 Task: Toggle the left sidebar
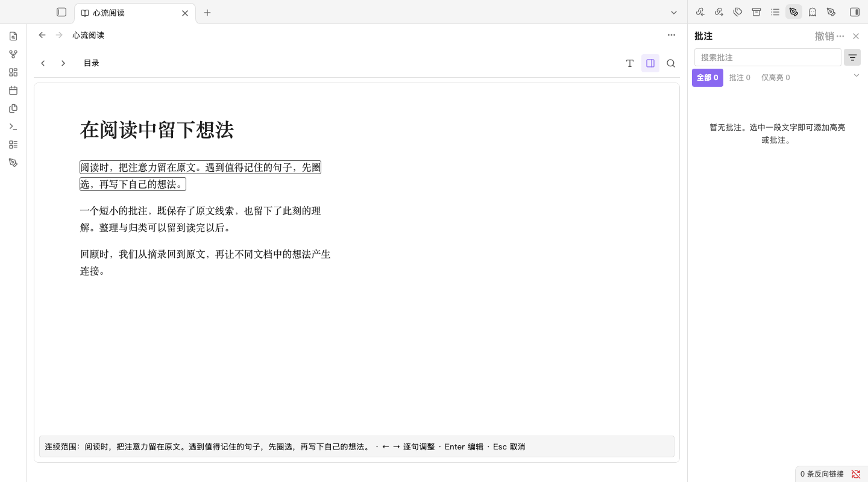click(61, 12)
